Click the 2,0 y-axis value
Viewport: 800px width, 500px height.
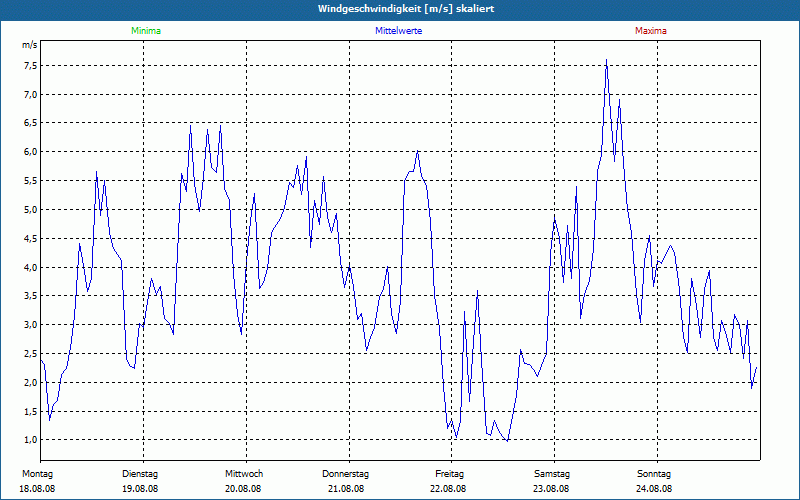29,383
